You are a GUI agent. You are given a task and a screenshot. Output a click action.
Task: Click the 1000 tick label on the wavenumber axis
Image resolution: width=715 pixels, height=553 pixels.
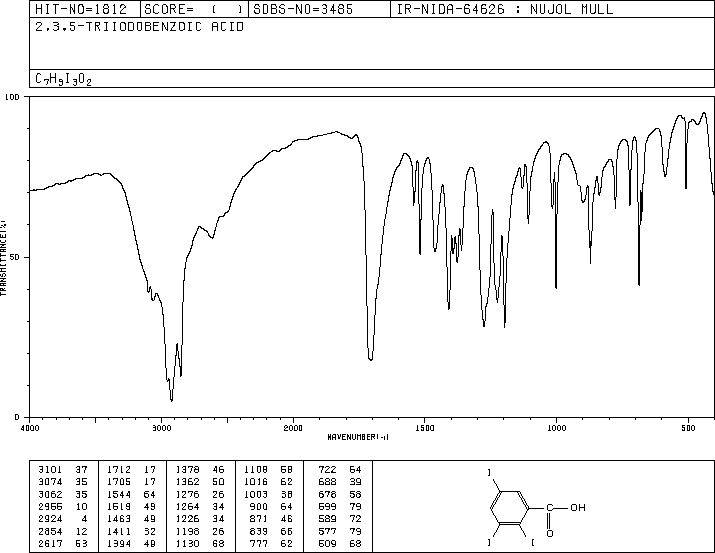556,428
